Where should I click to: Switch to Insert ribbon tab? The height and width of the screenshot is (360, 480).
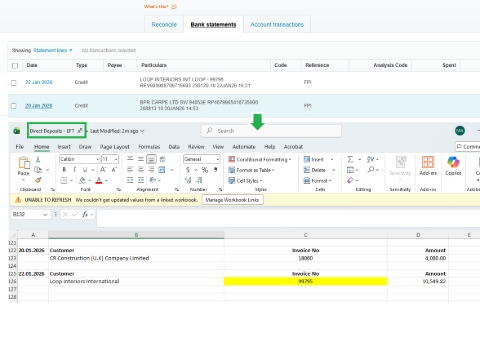[x=64, y=147]
